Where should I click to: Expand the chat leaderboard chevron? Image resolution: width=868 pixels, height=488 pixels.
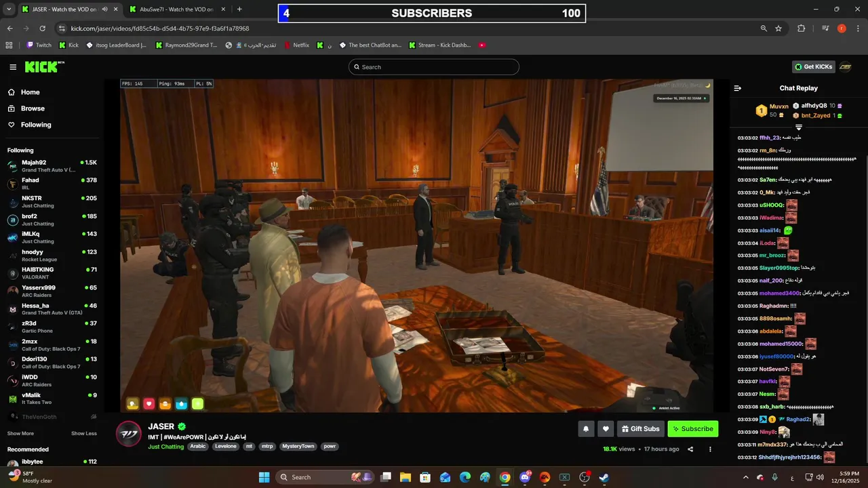(799, 127)
